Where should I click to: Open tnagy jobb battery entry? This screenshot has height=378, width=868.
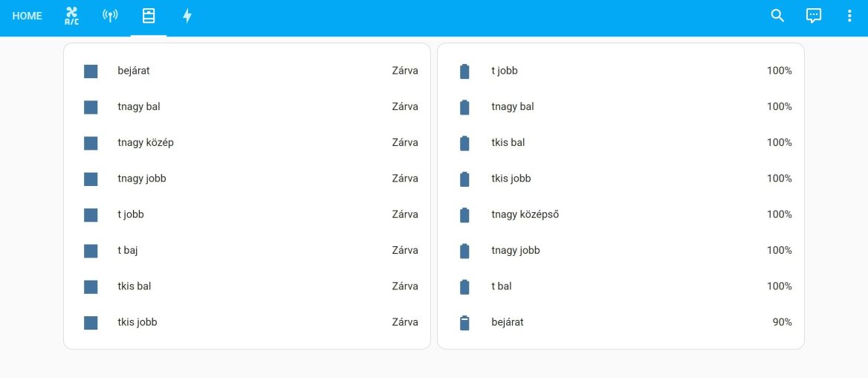(x=516, y=251)
